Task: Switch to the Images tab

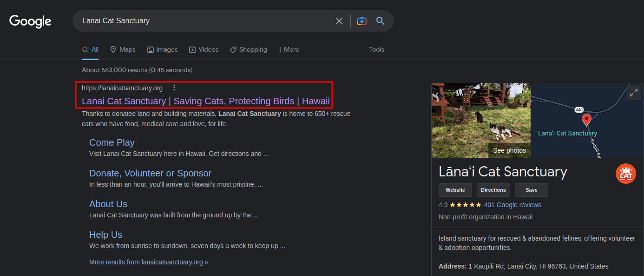Action: tap(162, 50)
